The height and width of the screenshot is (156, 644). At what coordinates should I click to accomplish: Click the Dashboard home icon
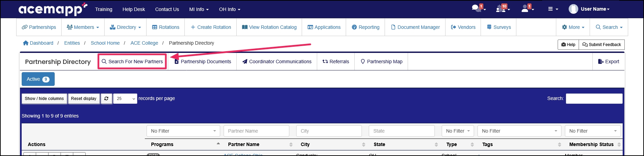(25, 43)
